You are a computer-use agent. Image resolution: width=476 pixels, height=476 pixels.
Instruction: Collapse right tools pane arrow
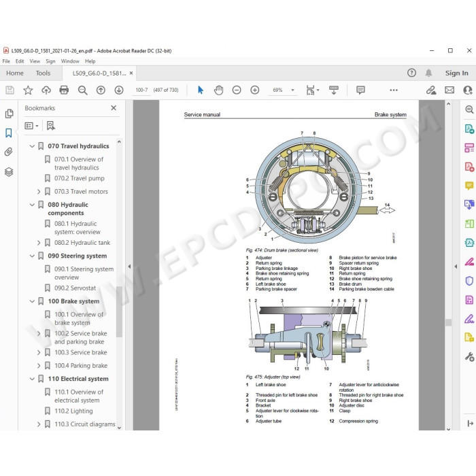[456, 267]
